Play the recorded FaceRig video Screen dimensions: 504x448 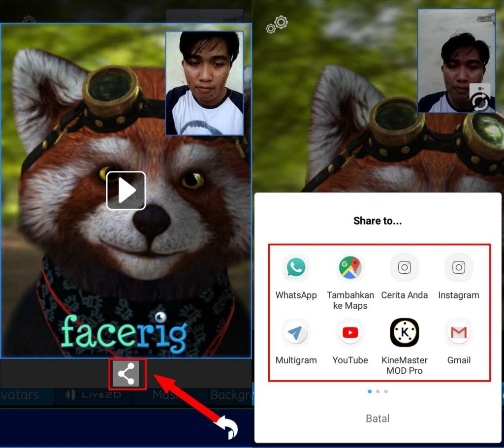(126, 191)
